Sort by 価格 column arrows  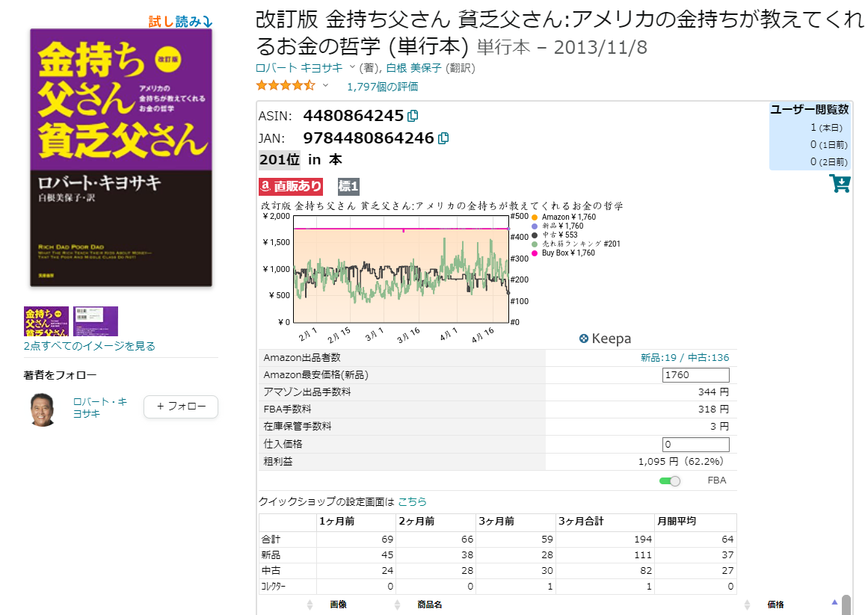[x=747, y=605]
